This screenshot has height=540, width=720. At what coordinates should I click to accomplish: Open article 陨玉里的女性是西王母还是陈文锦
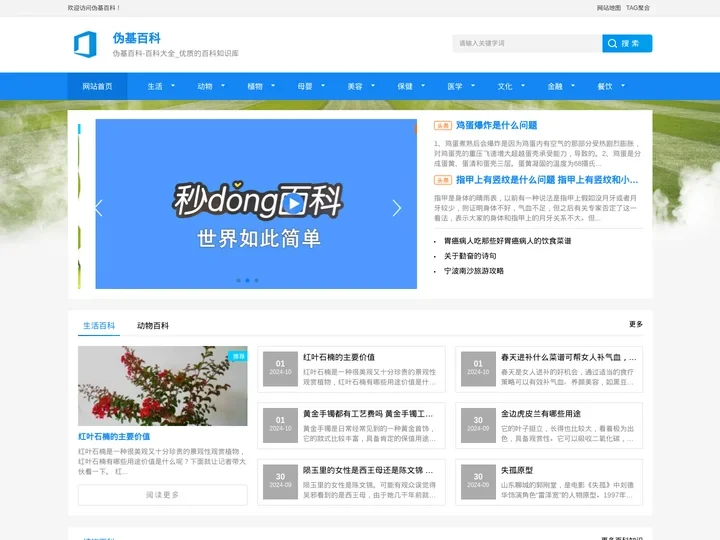(368, 470)
